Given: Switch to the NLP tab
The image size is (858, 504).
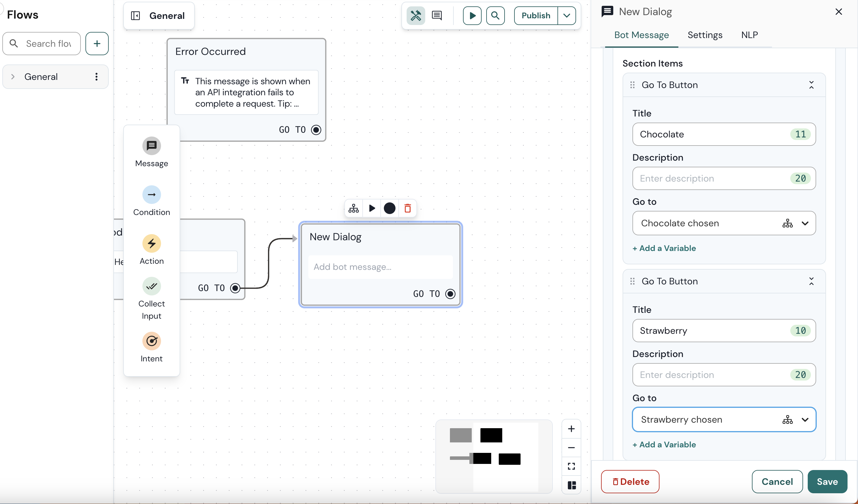Looking at the screenshot, I should coord(750,35).
